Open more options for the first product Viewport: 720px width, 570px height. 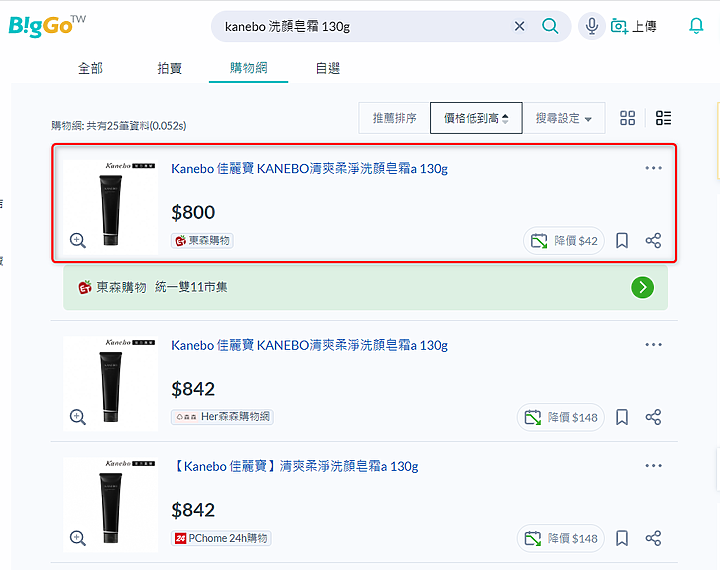coord(653,168)
